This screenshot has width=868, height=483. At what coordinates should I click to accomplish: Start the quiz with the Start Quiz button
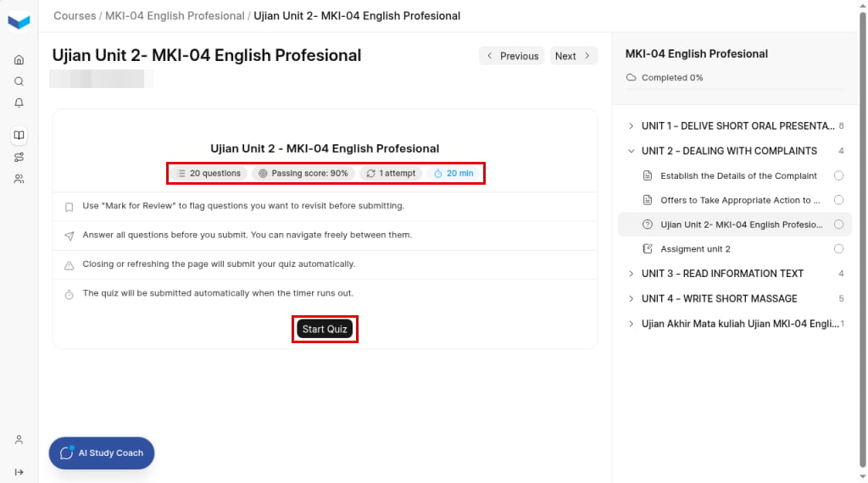coord(325,329)
